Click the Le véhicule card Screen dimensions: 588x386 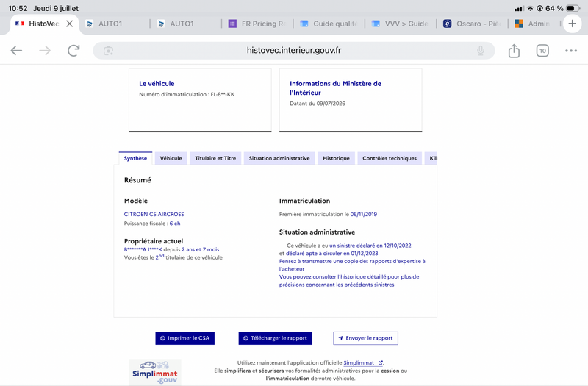[200, 100]
